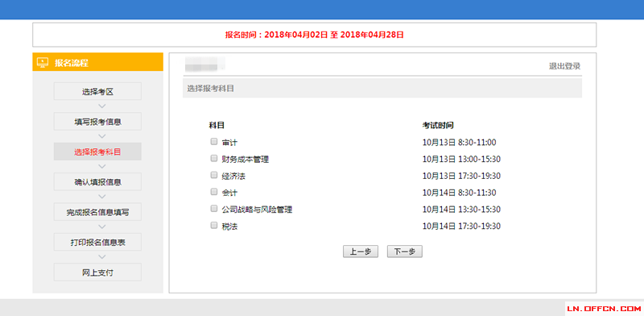Screen dimensions: 644x316
Task: Select the 选择报考科目 step
Action: pyautogui.click(x=97, y=152)
